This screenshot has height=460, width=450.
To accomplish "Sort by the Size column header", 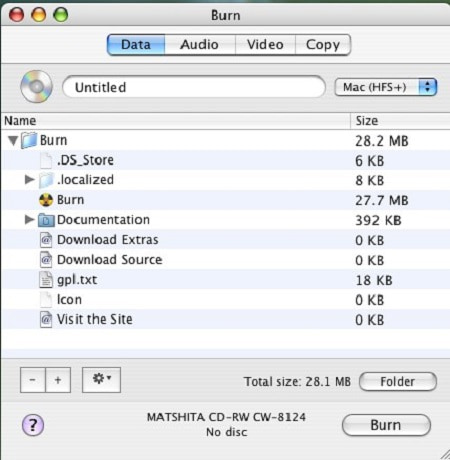I will [x=400, y=121].
